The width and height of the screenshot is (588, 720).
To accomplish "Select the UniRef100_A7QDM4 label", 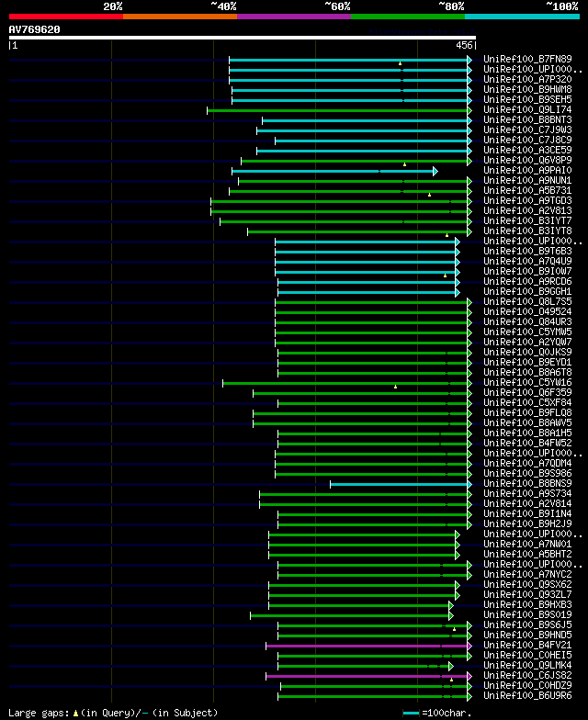I will (527, 463).
